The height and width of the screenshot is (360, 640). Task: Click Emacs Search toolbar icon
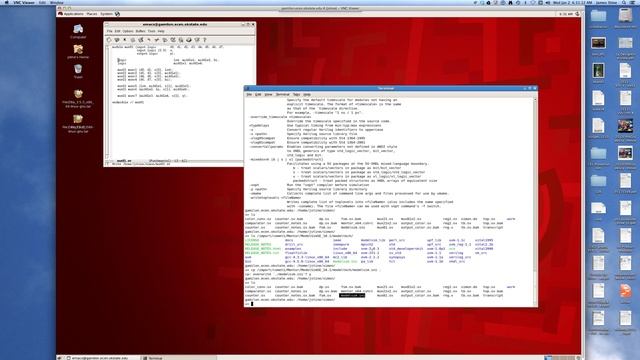181,40
